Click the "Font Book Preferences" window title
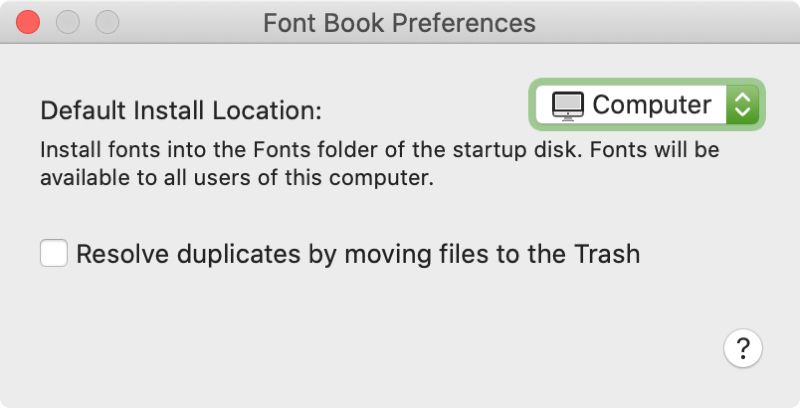 pyautogui.click(x=399, y=23)
